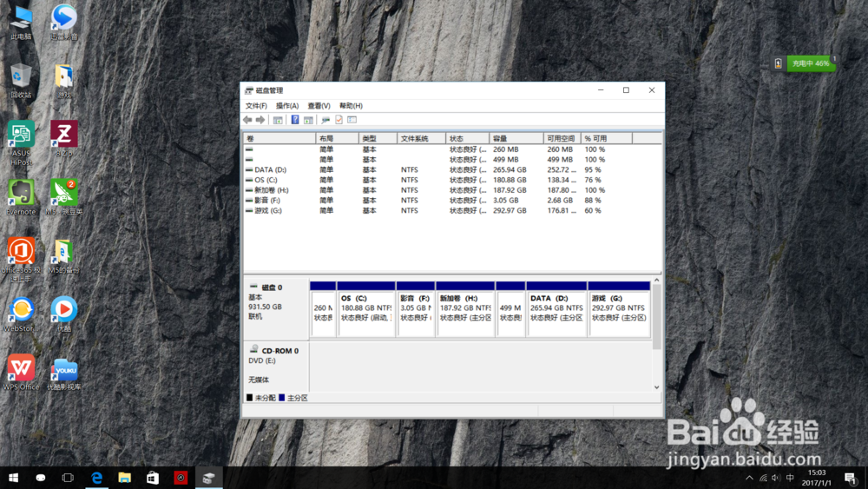Open the 迅雷影音 desktop shortcut
868x489 pixels.
[63, 23]
